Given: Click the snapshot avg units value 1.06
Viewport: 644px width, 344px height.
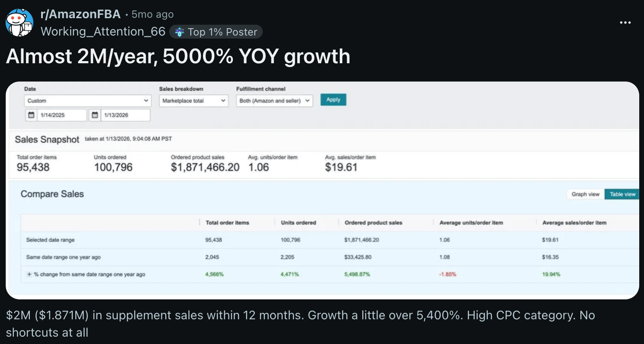Looking at the screenshot, I should pos(258,167).
